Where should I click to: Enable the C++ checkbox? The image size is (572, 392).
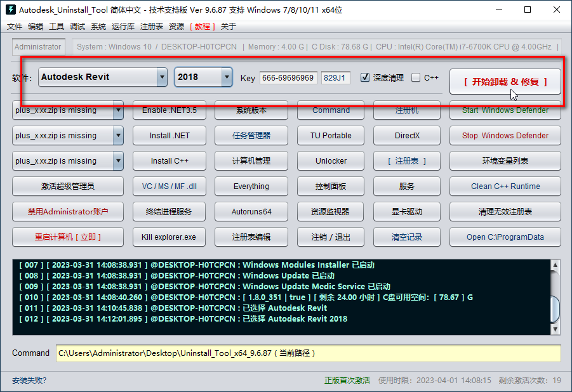415,77
